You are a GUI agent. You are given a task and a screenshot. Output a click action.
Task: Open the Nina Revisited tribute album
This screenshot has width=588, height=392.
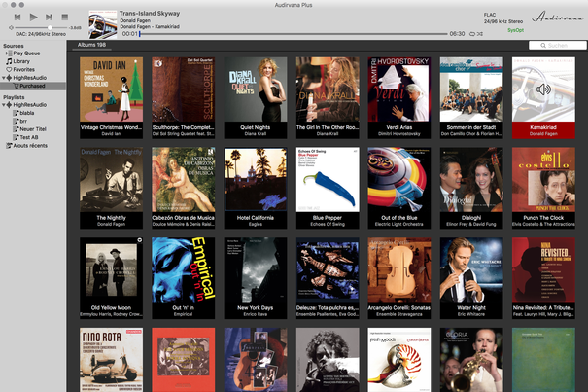543,278
